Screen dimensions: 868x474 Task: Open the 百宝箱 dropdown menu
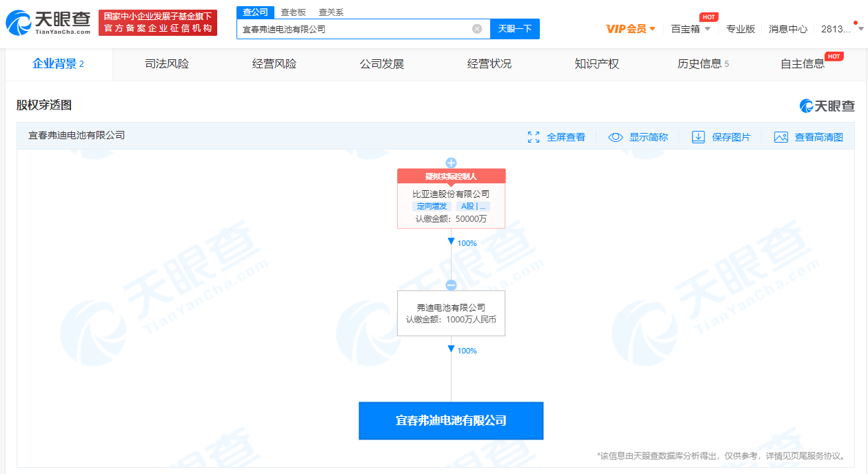point(690,29)
